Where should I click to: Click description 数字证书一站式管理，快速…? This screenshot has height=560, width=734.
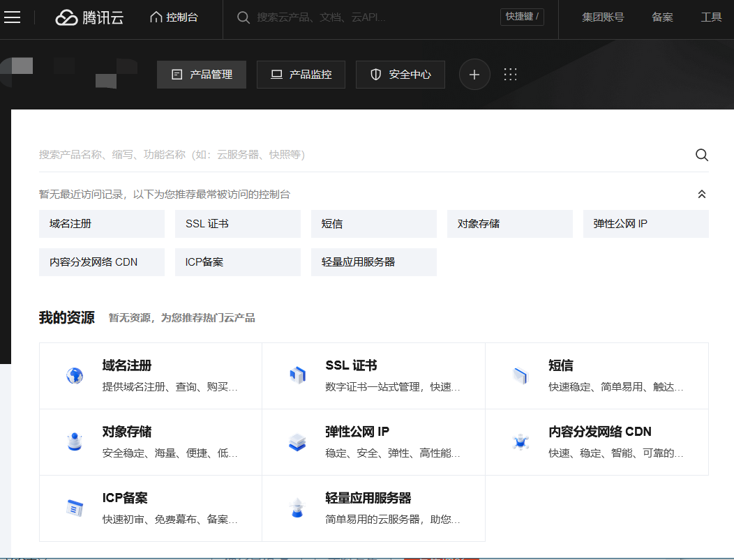(393, 387)
